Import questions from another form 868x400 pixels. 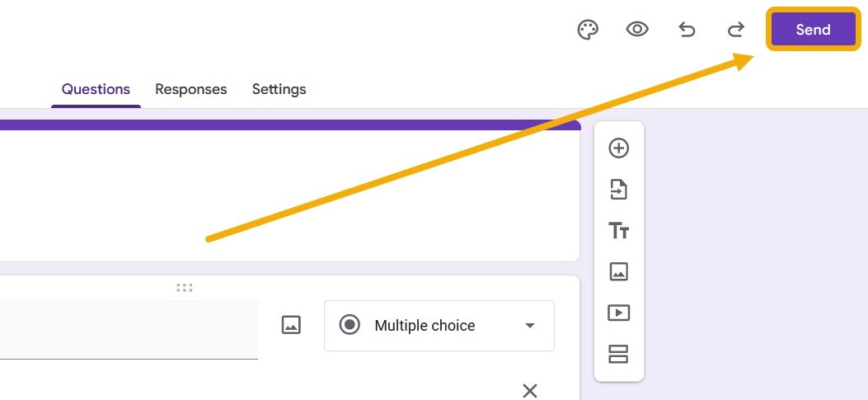(x=618, y=190)
